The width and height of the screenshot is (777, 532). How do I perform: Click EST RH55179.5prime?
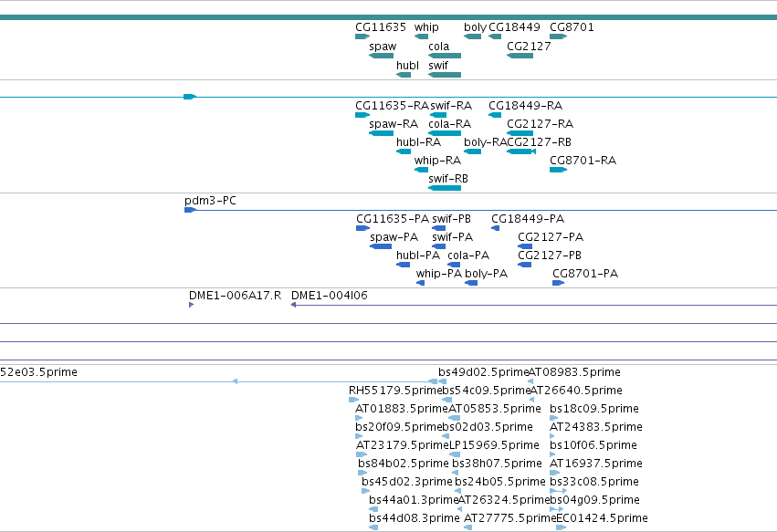click(x=354, y=400)
